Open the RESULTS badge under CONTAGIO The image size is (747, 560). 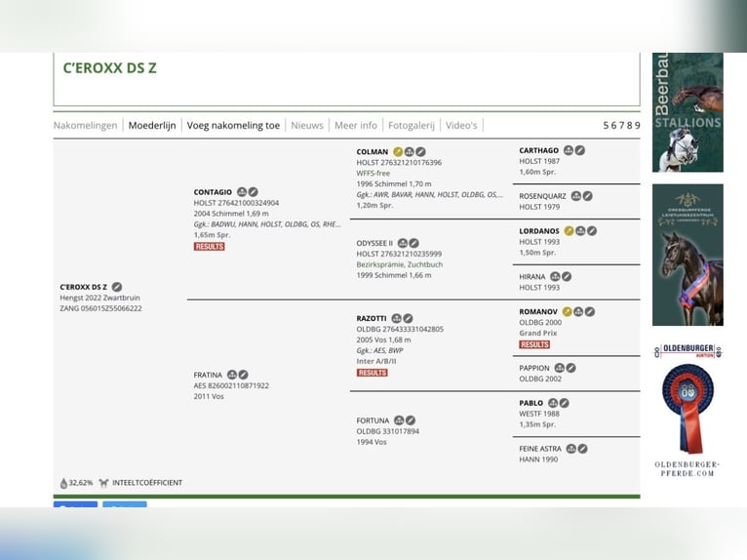(209, 247)
